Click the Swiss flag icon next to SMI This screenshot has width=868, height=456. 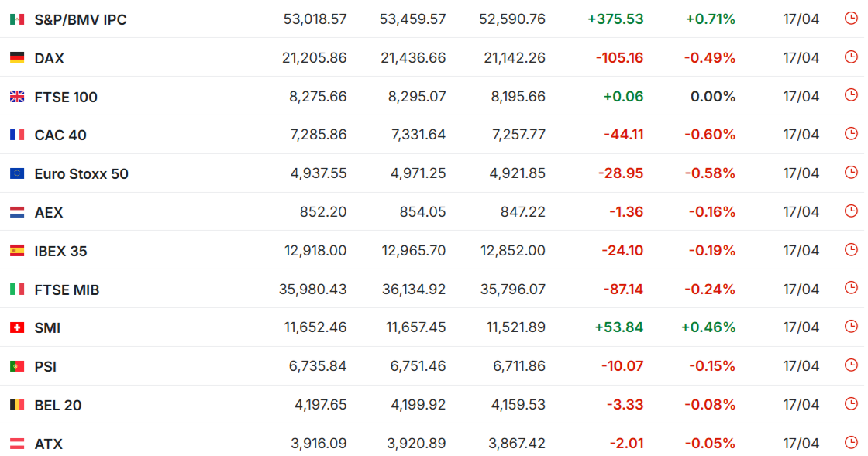tap(17, 327)
